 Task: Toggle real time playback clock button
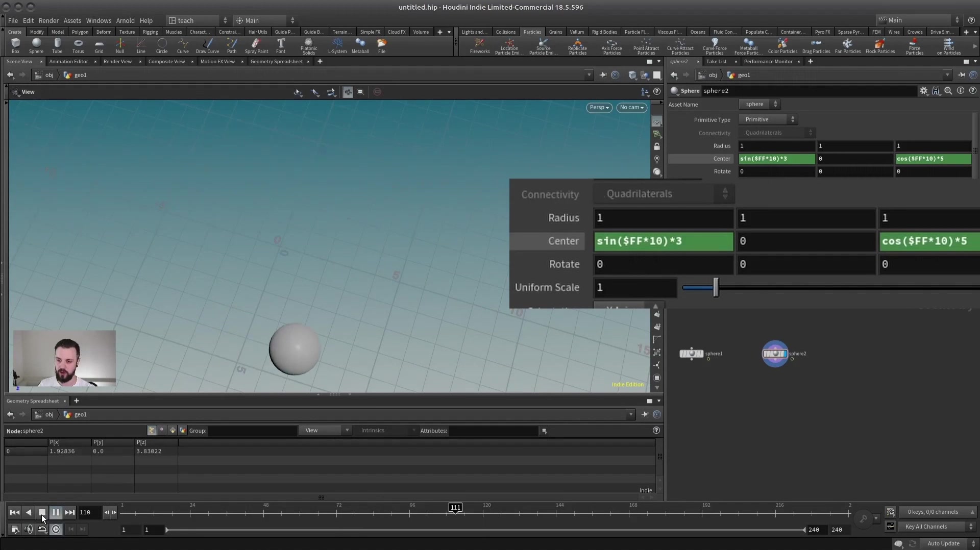56,529
